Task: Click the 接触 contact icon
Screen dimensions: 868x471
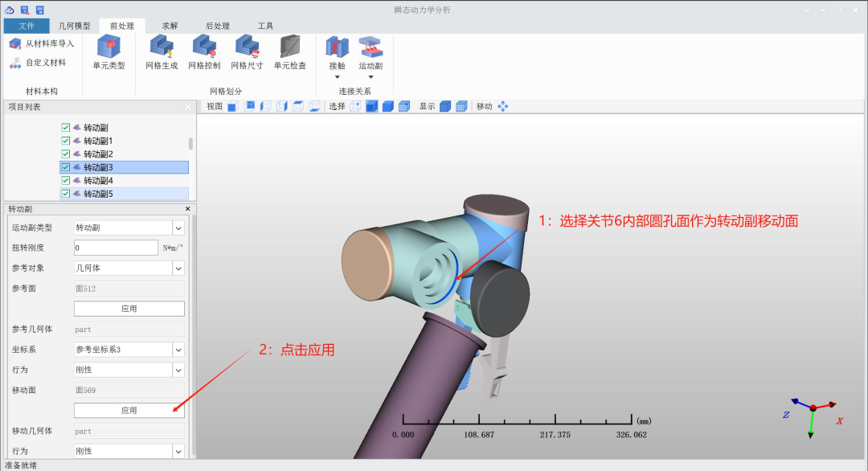Action: (x=337, y=47)
